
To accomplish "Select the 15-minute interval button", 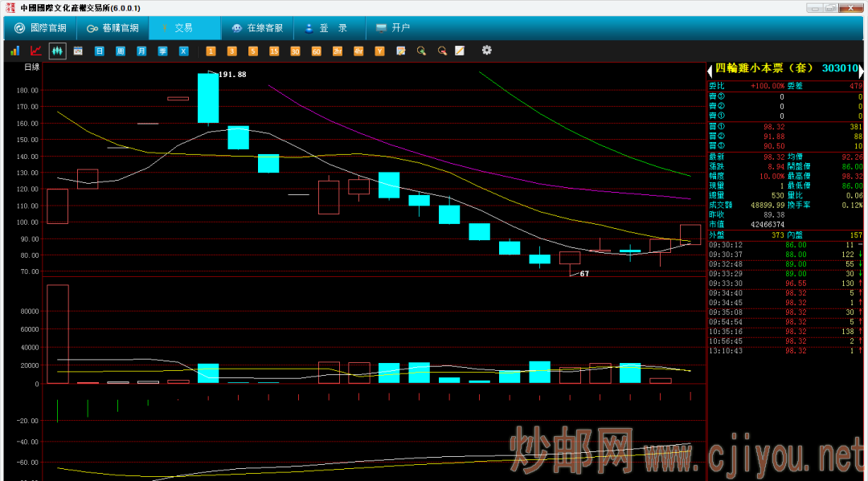I will (274, 51).
